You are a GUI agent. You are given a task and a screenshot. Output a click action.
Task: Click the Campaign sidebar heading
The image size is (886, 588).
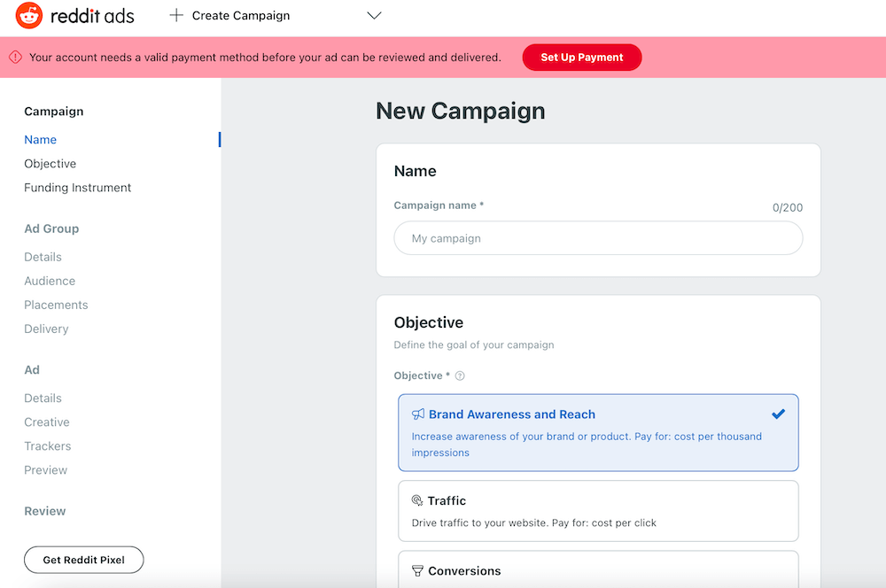click(x=54, y=112)
